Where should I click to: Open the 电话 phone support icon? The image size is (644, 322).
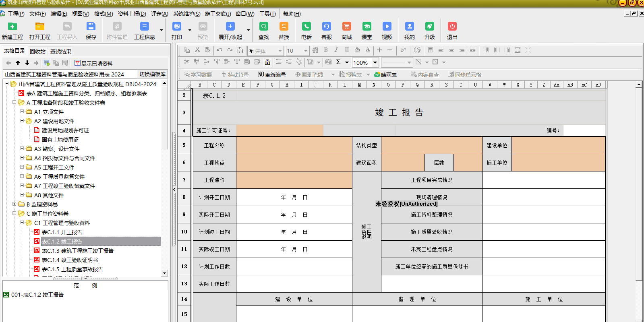tap(306, 27)
